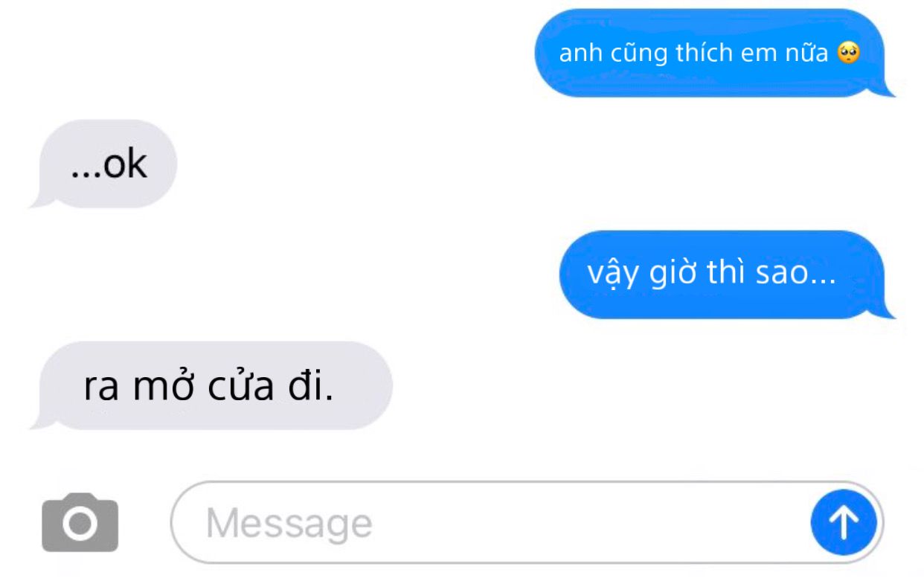
Task: Select the gray "...ok" message bubble
Action: (103, 164)
